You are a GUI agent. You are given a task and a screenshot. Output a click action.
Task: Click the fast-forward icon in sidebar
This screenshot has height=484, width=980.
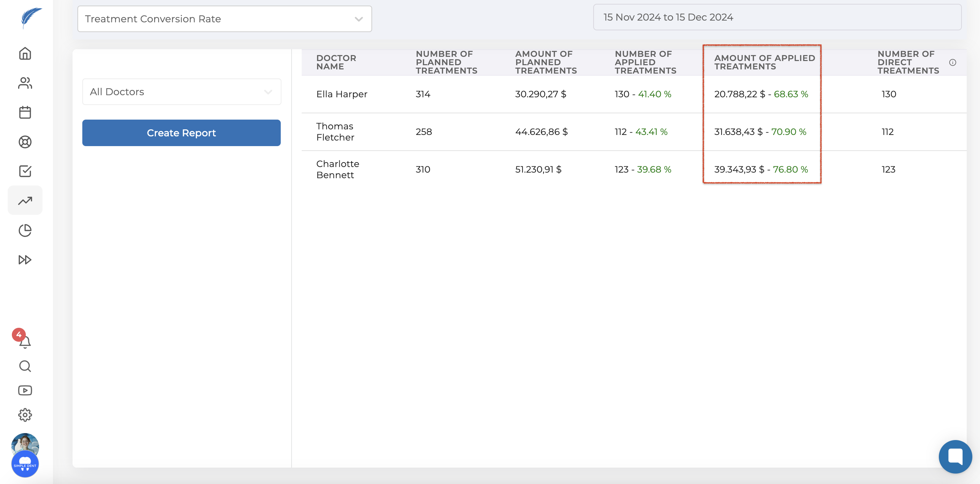click(25, 259)
